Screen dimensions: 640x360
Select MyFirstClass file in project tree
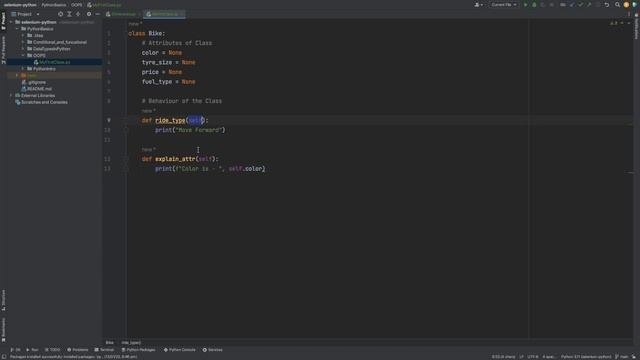(x=54, y=62)
